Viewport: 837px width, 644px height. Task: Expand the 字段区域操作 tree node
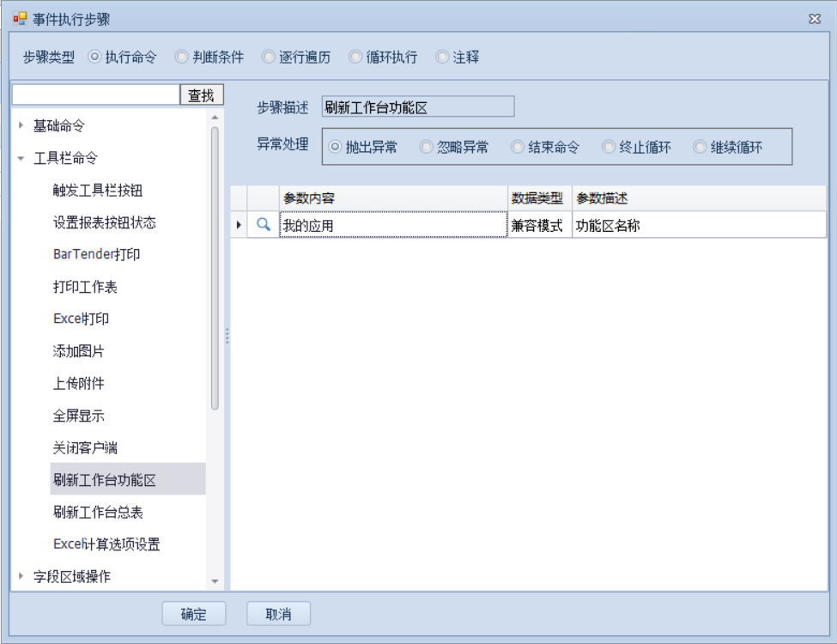coord(21,576)
